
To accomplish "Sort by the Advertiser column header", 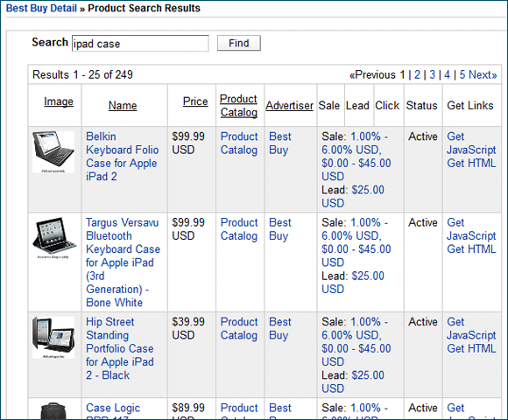I will [x=289, y=106].
